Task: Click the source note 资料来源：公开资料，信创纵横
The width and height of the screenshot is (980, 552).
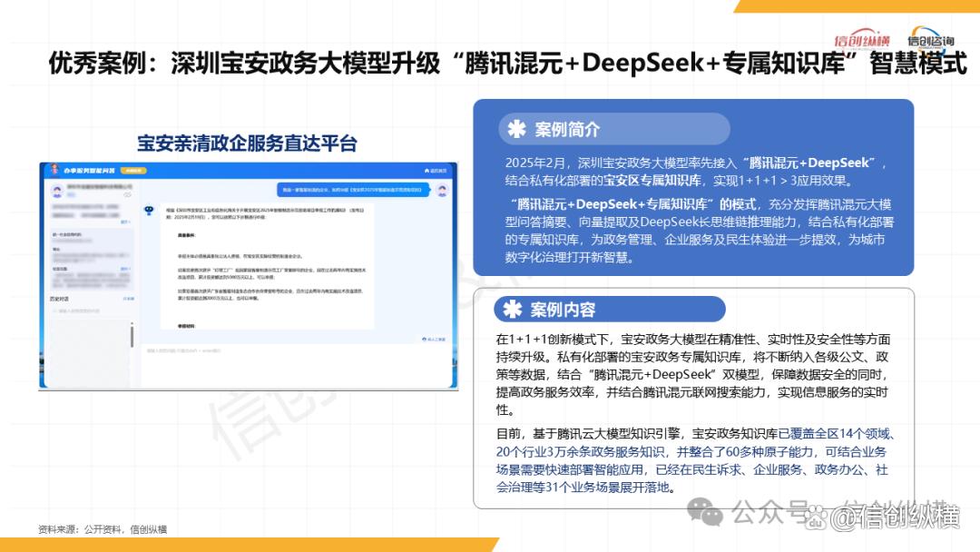Action: coord(103,529)
